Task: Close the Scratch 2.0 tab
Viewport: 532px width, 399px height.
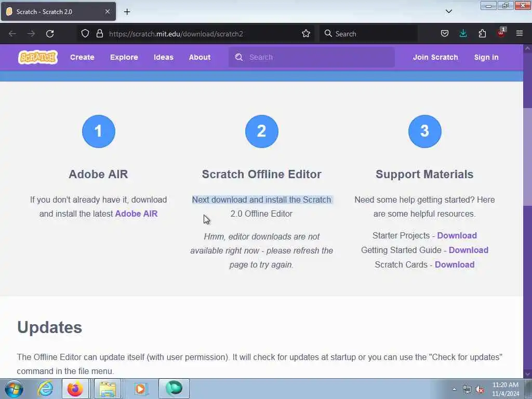Action: 107,11
